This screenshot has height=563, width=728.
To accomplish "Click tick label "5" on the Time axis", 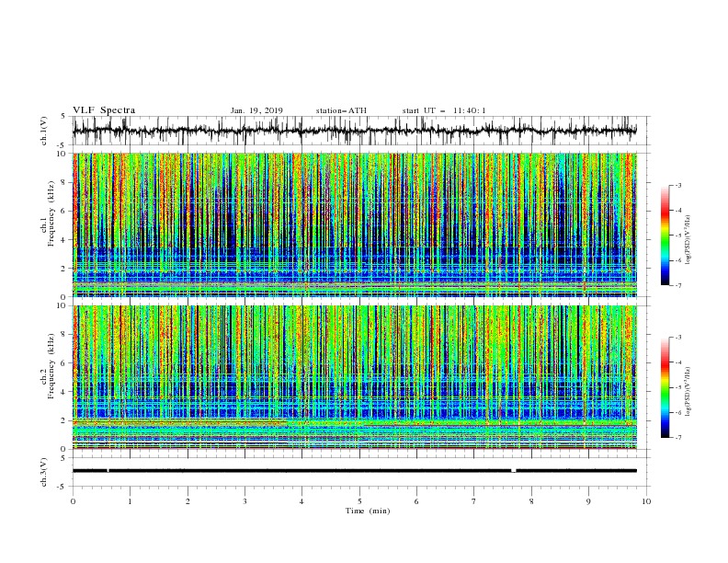I will coord(359,501).
